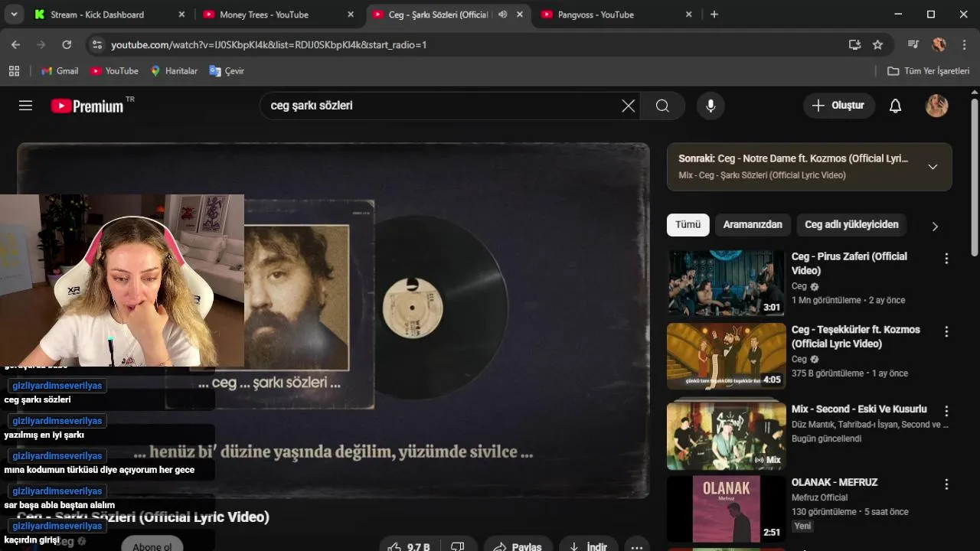This screenshot has width=980, height=551.
Task: Open the search tabs dropdown arrow
Action: point(15,15)
